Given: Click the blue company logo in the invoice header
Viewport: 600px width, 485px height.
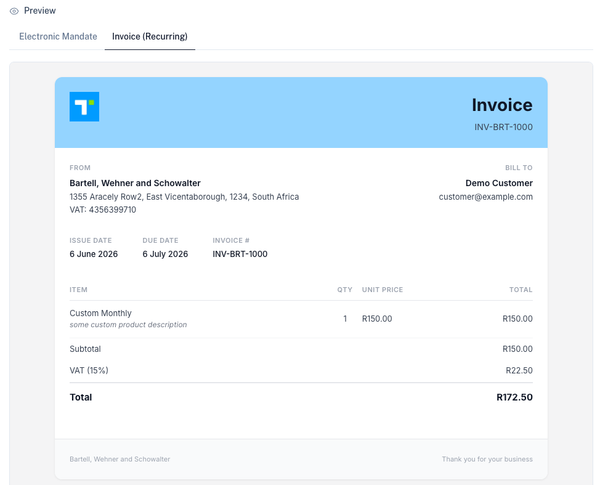Looking at the screenshot, I should [x=84, y=106].
